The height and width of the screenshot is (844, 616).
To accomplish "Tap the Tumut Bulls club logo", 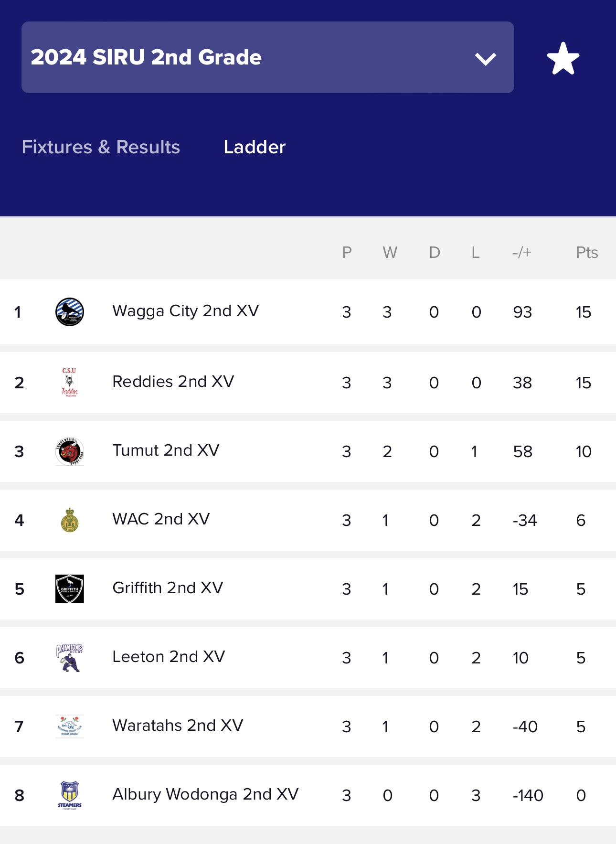I will coord(70,451).
